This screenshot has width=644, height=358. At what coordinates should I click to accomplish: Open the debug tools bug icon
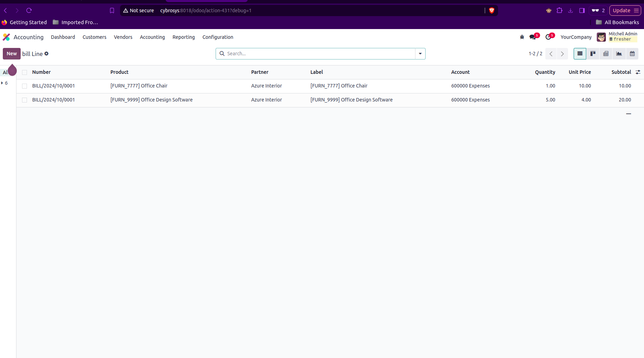tap(522, 37)
